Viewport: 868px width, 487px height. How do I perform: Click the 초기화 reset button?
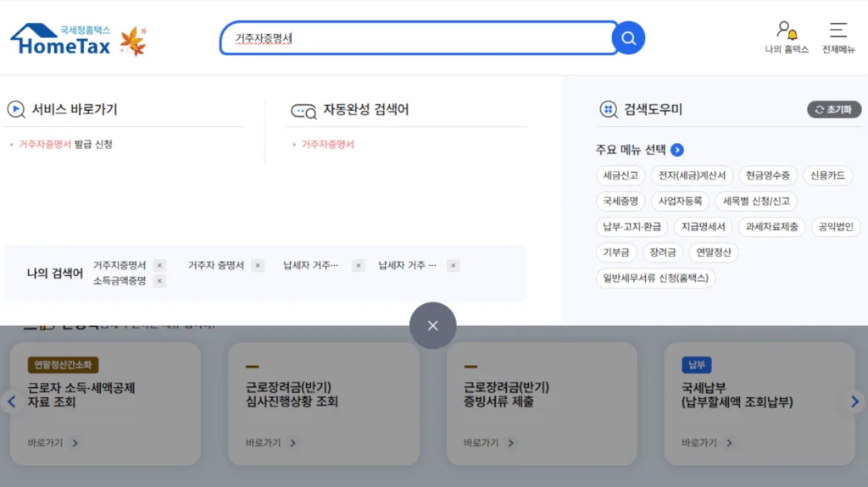click(833, 109)
